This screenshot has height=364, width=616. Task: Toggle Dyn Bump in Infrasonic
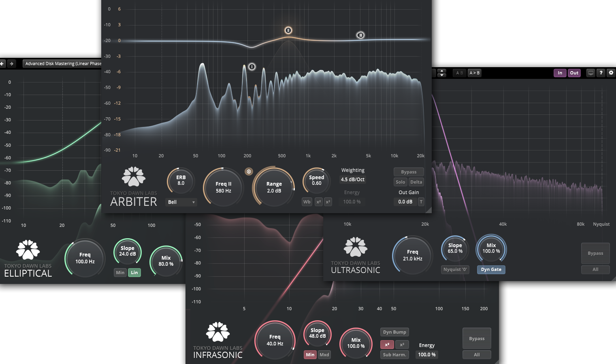tap(394, 332)
